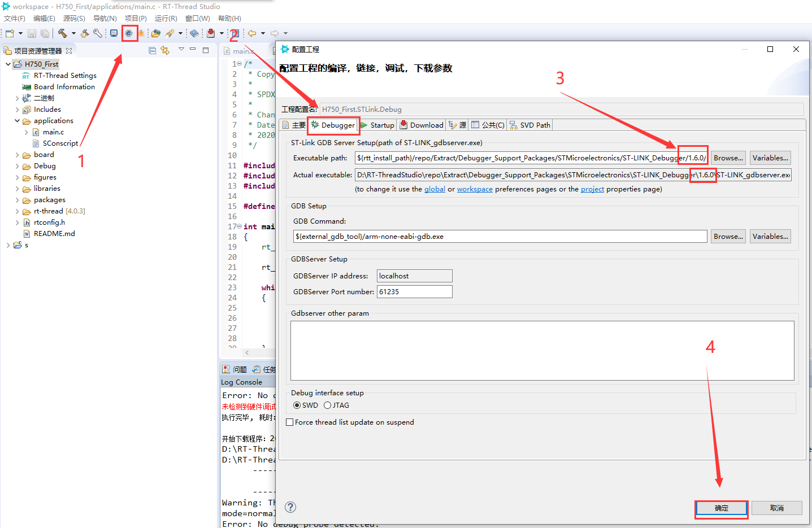Expand the rt-thread [4.0.3] folder

[x=17, y=211]
